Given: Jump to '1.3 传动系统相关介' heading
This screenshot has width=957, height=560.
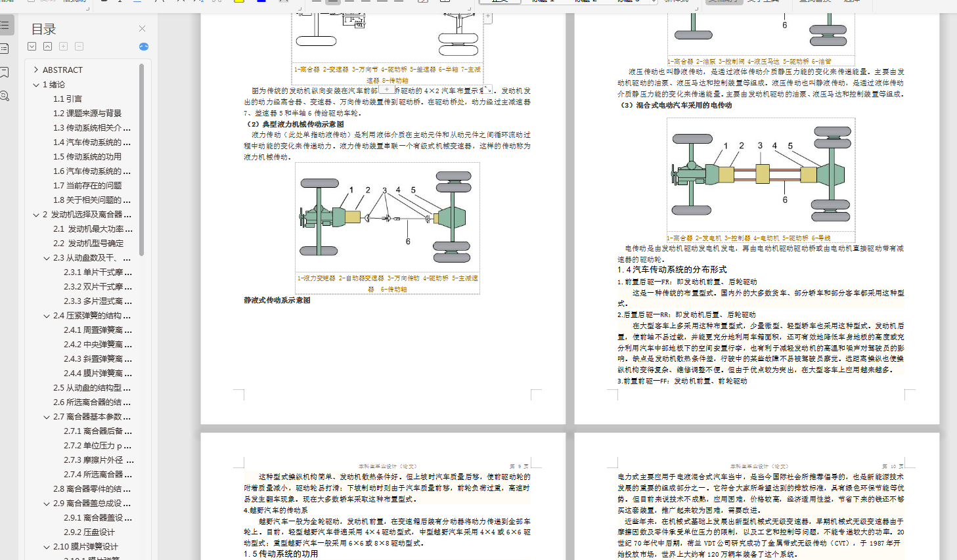Looking at the screenshot, I should (x=92, y=128).
